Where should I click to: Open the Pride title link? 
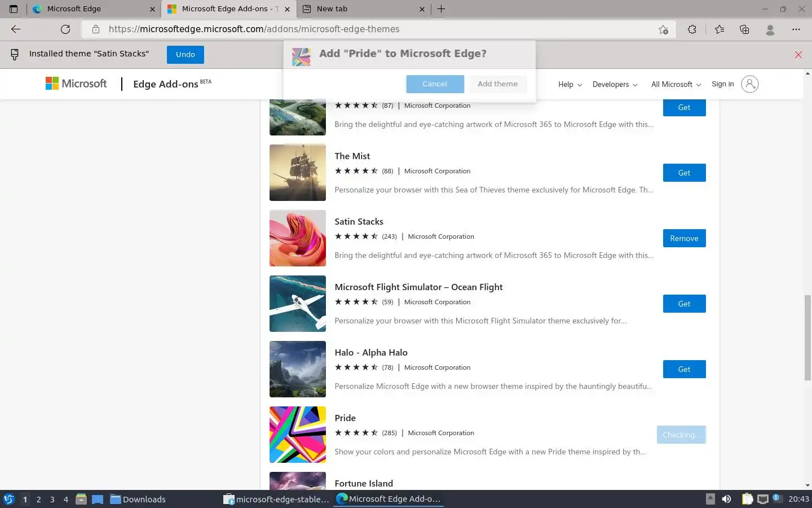point(345,418)
